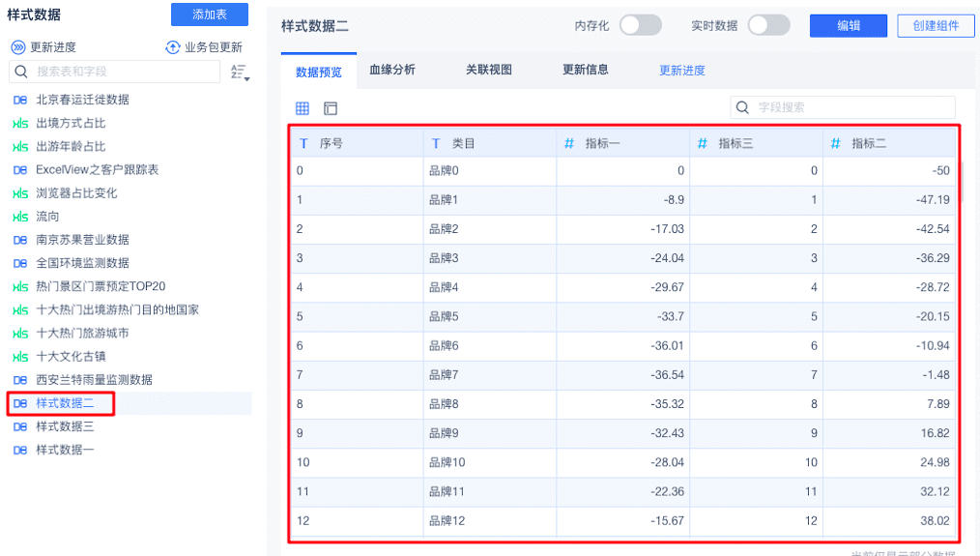
Task: Open the 更新信息 tab
Action: click(586, 70)
